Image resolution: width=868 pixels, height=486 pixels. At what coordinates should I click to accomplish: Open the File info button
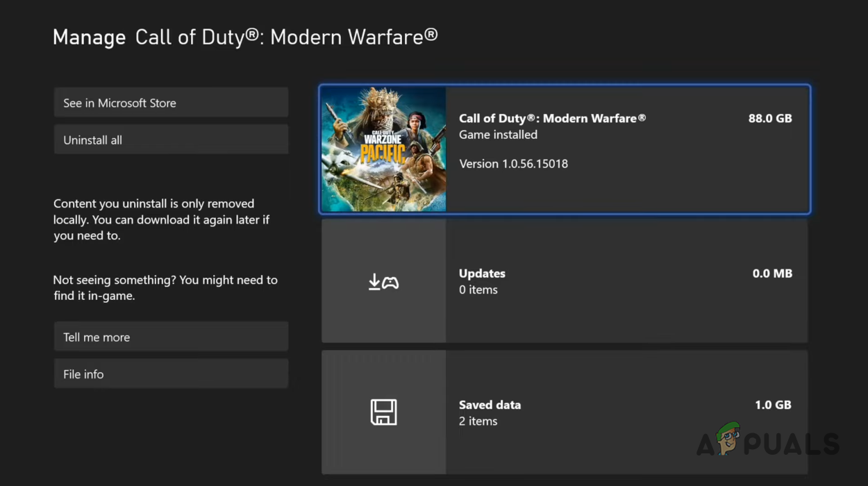point(171,374)
